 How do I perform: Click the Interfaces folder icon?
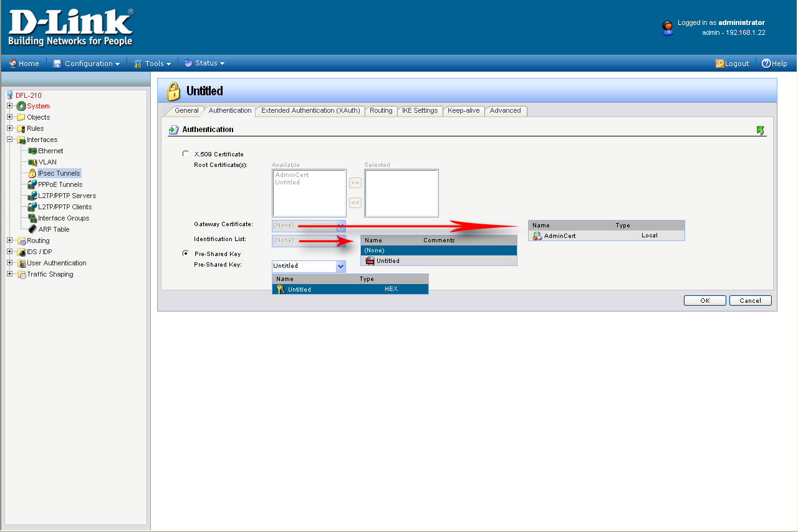coord(21,140)
